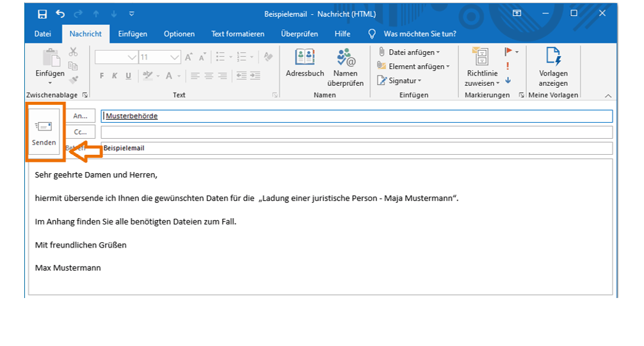This screenshot has width=644, height=346.
Task: Click the An... recipient button
Action: point(81,116)
